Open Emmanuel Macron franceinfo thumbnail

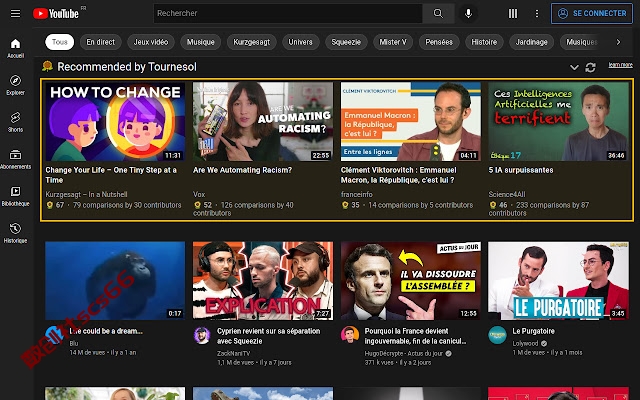click(x=411, y=122)
